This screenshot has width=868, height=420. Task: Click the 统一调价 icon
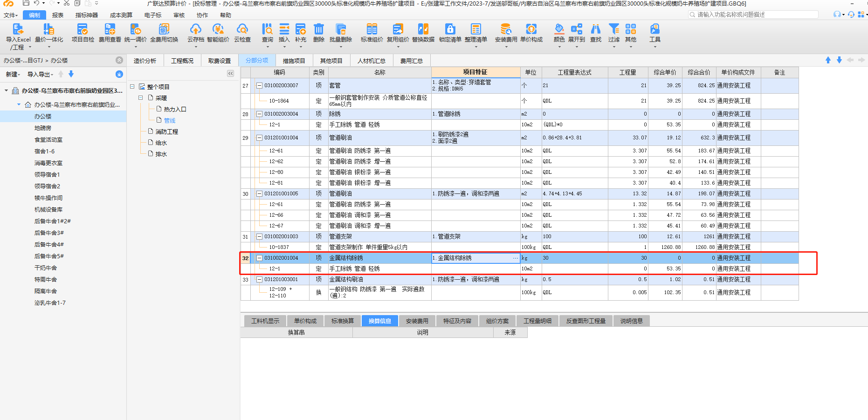136,29
